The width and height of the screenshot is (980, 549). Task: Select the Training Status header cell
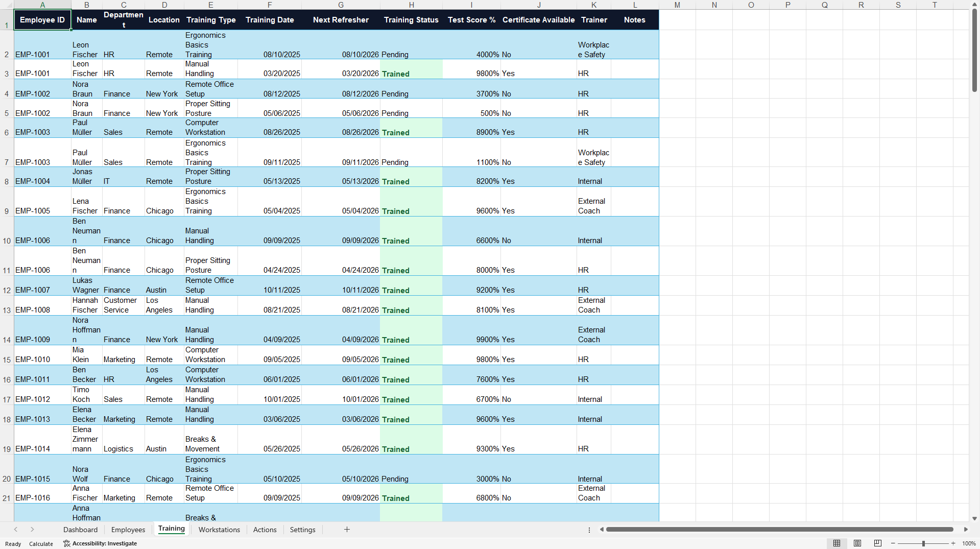pyautogui.click(x=411, y=20)
